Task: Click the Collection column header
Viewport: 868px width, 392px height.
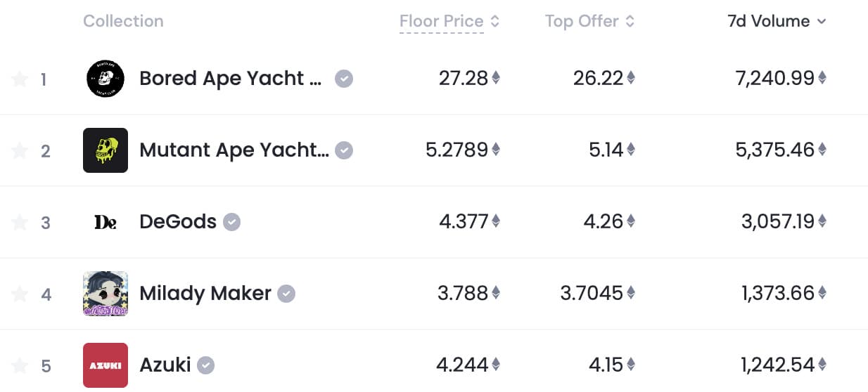Action: coord(123,21)
